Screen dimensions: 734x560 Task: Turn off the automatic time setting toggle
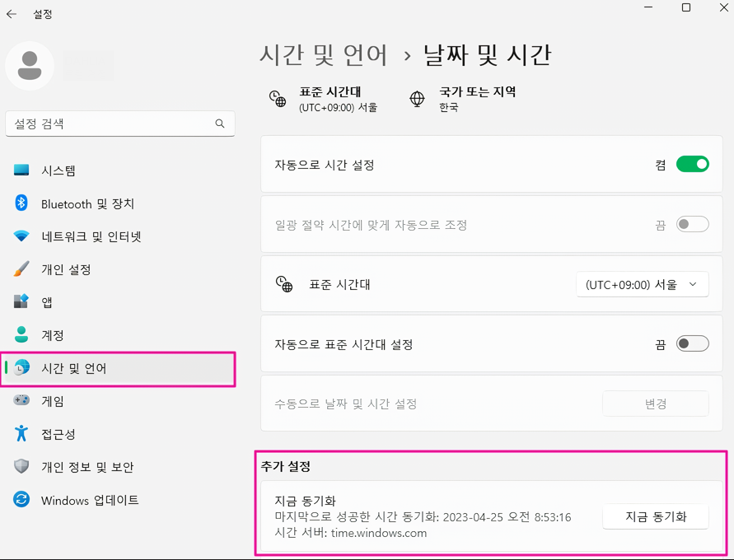(x=692, y=165)
